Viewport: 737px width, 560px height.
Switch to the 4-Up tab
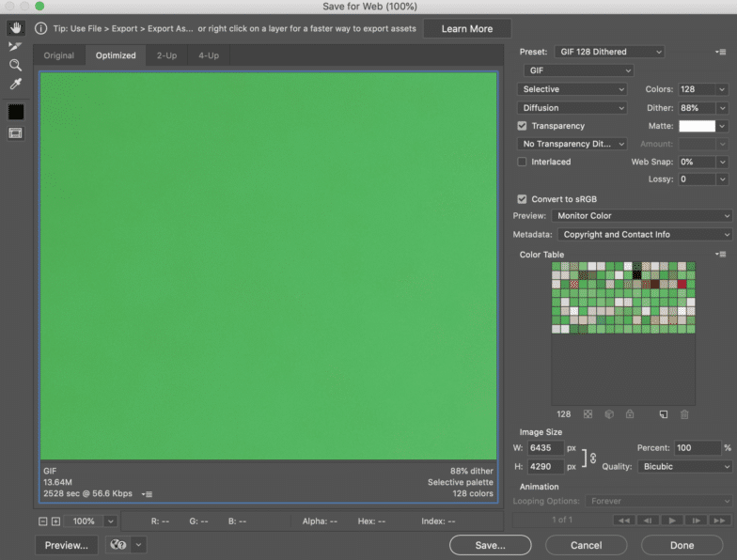click(208, 55)
